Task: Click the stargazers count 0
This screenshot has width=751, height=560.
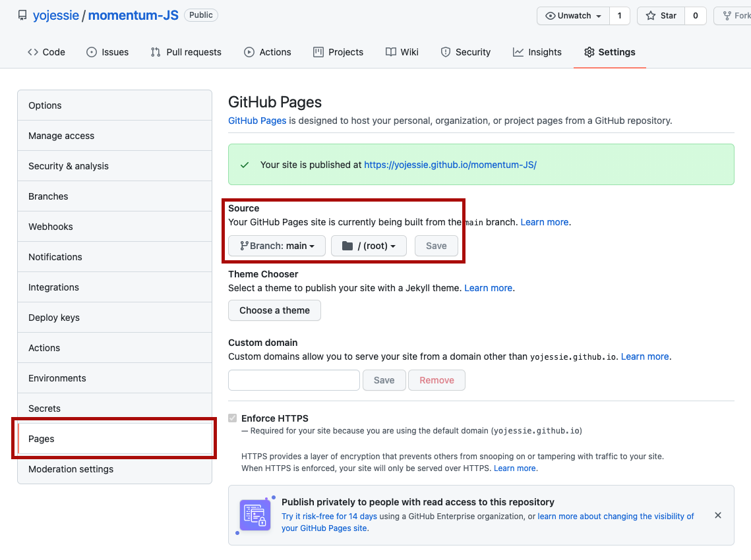Action: click(x=696, y=16)
